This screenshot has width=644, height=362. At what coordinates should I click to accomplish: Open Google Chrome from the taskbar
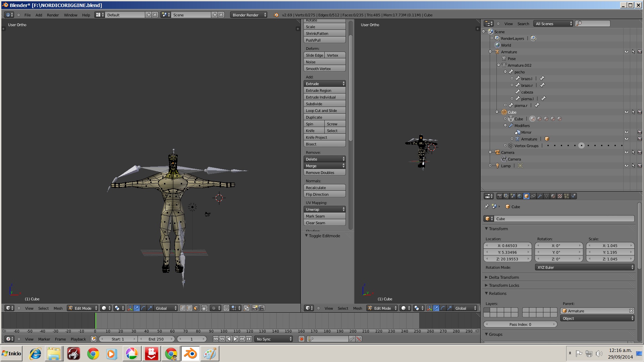(x=93, y=354)
